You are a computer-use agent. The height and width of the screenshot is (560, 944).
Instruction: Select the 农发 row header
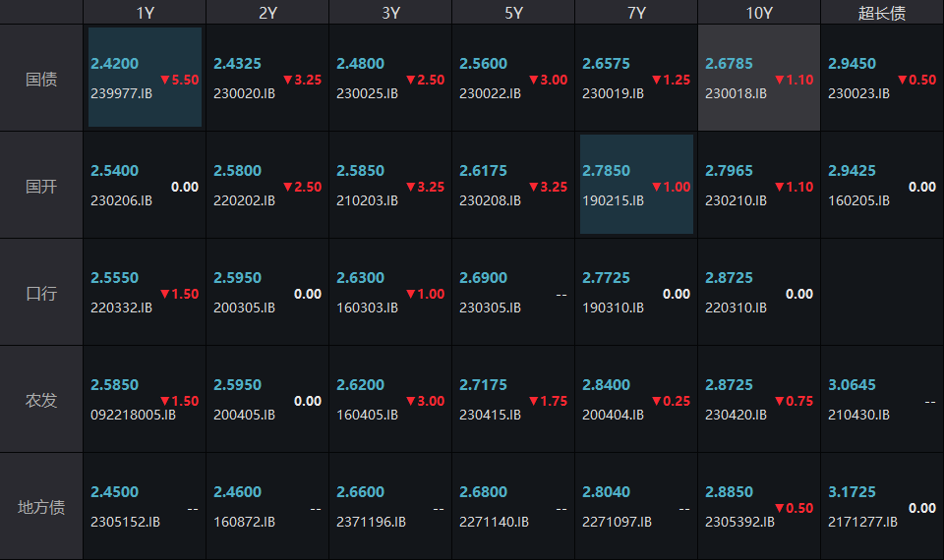[x=41, y=400]
